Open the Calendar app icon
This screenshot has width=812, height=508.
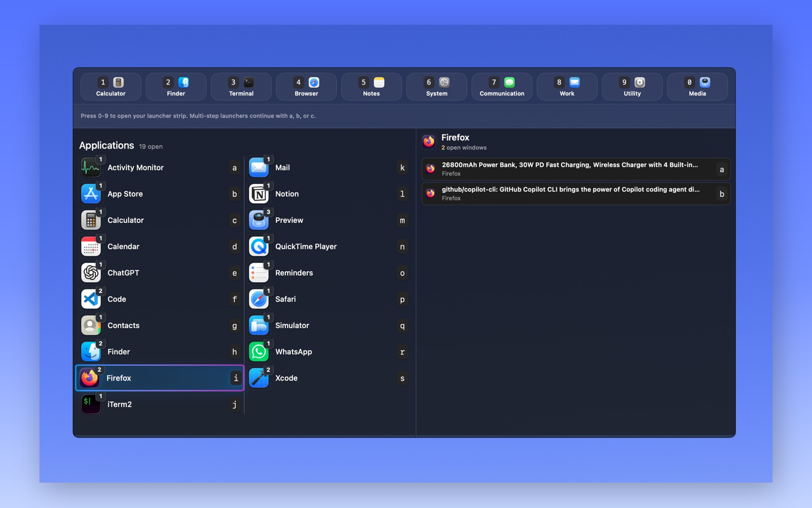click(91, 247)
